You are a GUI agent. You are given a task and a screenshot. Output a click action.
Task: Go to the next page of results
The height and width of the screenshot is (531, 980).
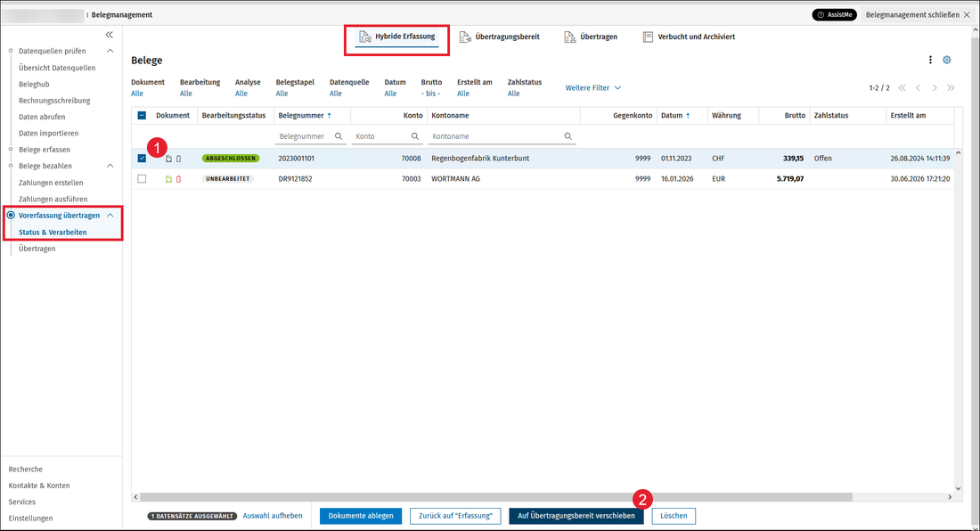pos(935,88)
